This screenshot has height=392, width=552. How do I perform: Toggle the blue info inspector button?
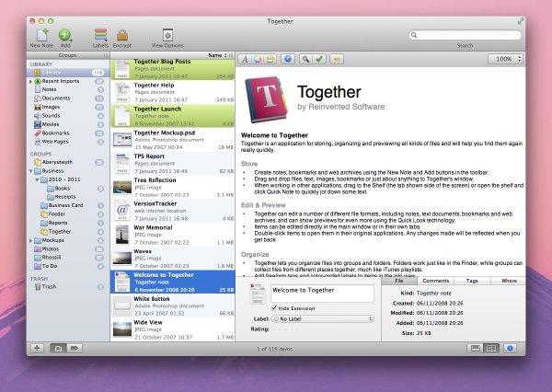(510, 349)
